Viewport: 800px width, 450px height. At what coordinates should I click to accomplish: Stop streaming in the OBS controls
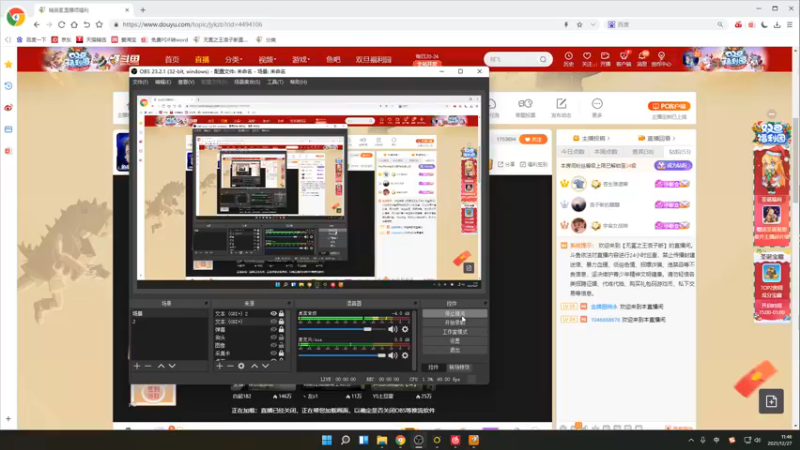pyautogui.click(x=455, y=314)
